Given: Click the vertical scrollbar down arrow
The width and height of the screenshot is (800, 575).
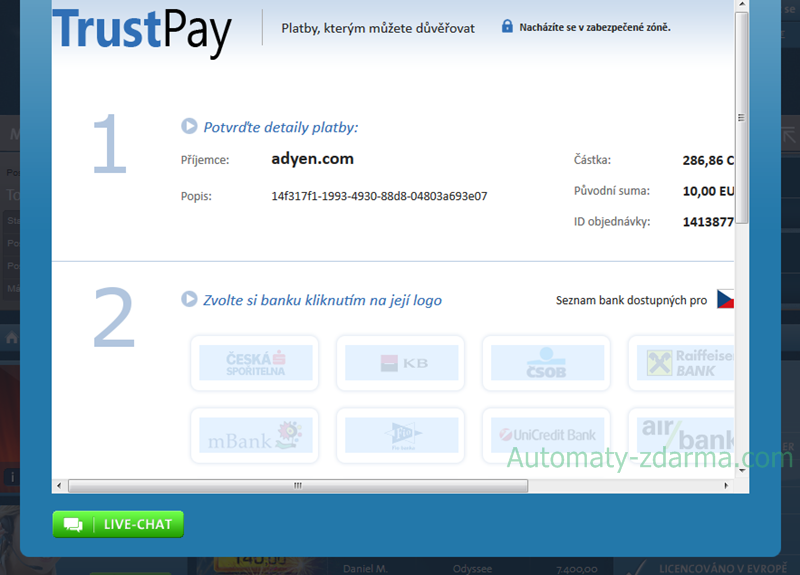Looking at the screenshot, I should point(742,470).
